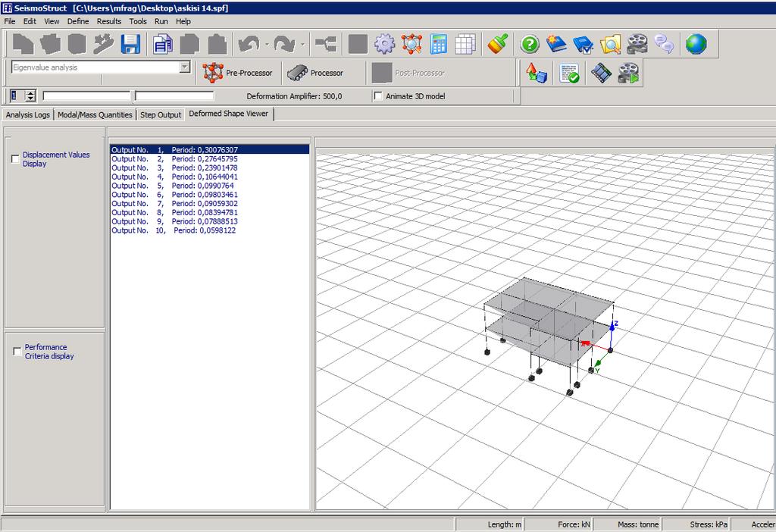Click the greyed Open folder icon
Viewport: 776px width, 532px height.
pyautogui.click(x=50, y=44)
